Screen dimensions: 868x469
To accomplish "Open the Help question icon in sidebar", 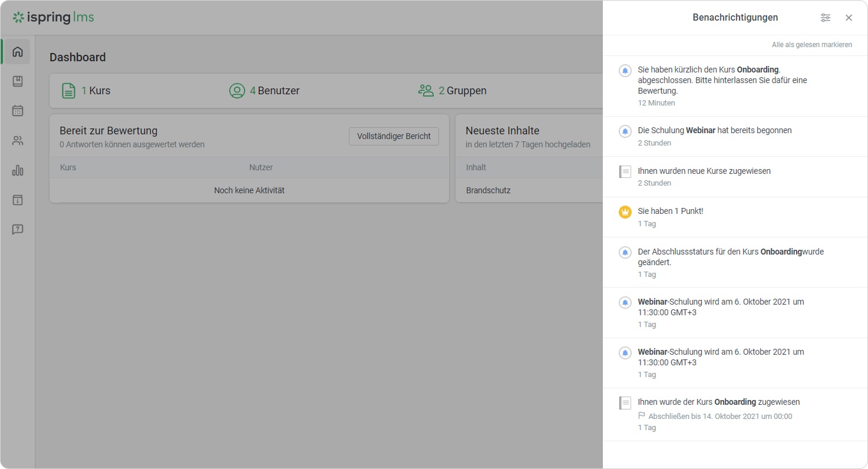I will 18,230.
